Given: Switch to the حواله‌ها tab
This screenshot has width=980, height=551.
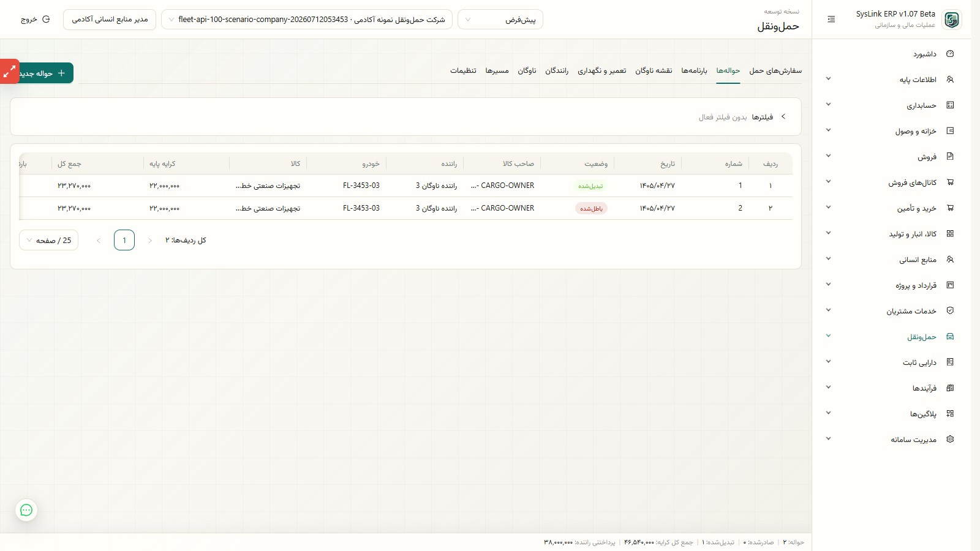Looking at the screenshot, I should pyautogui.click(x=728, y=71).
